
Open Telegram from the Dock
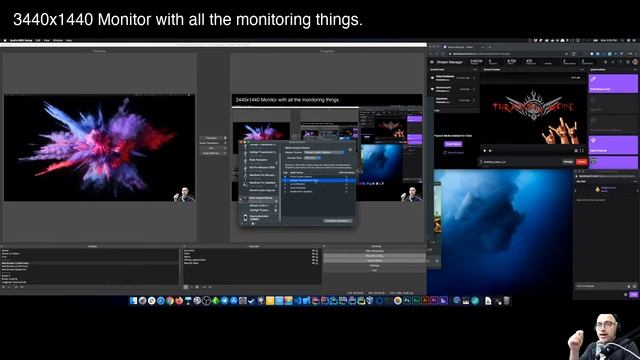[224, 301]
